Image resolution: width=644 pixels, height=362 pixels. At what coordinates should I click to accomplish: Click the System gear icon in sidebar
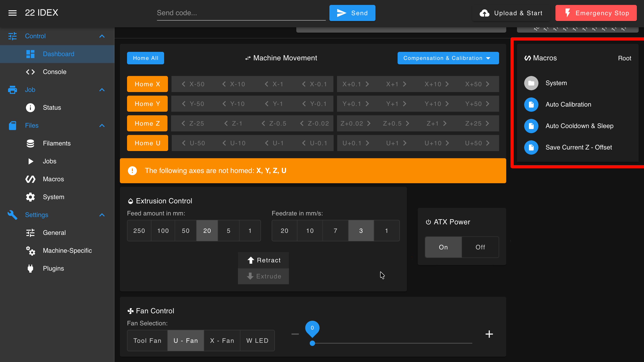30,197
